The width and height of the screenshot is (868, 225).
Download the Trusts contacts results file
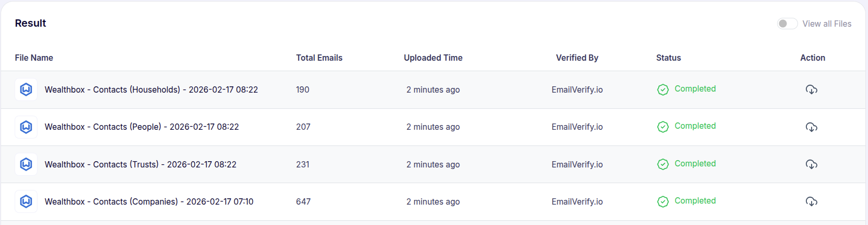pyautogui.click(x=811, y=164)
